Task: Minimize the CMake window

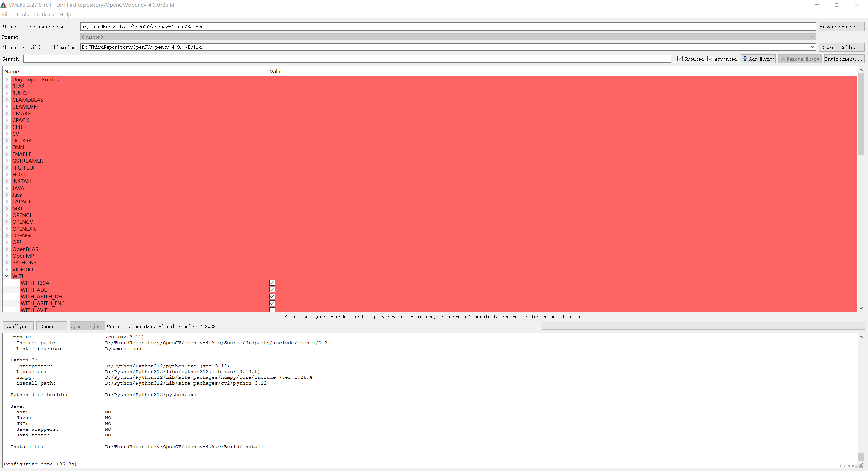Action: click(x=817, y=5)
